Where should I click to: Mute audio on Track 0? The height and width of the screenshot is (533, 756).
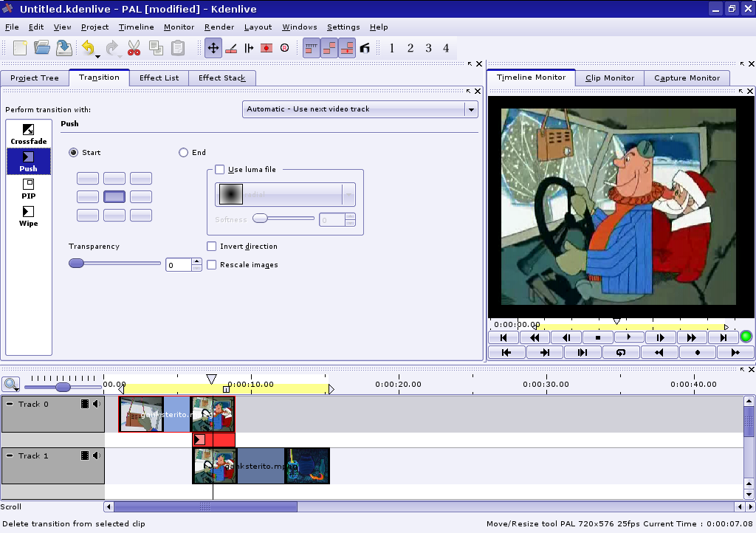pos(97,404)
